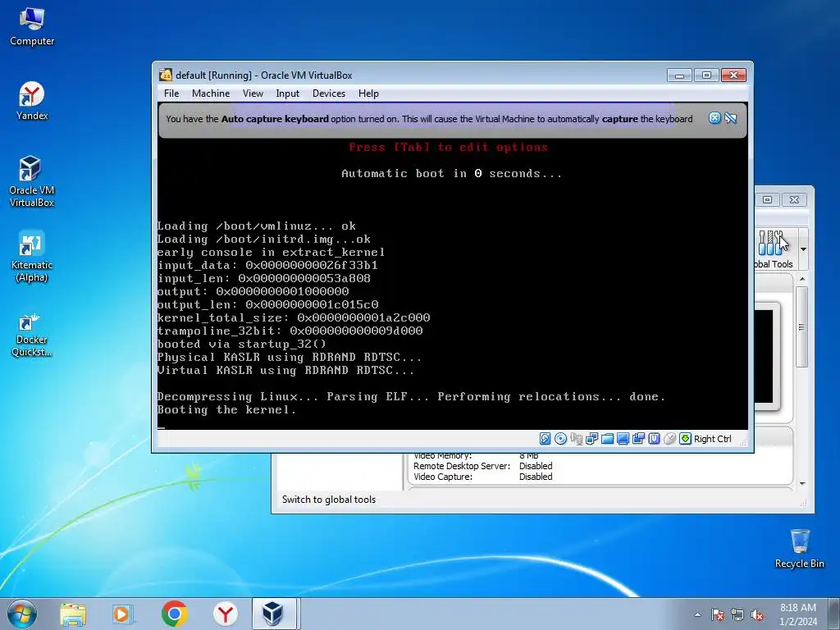Open the shared folders status icon
Viewport: 840px width, 630px height.
608,439
